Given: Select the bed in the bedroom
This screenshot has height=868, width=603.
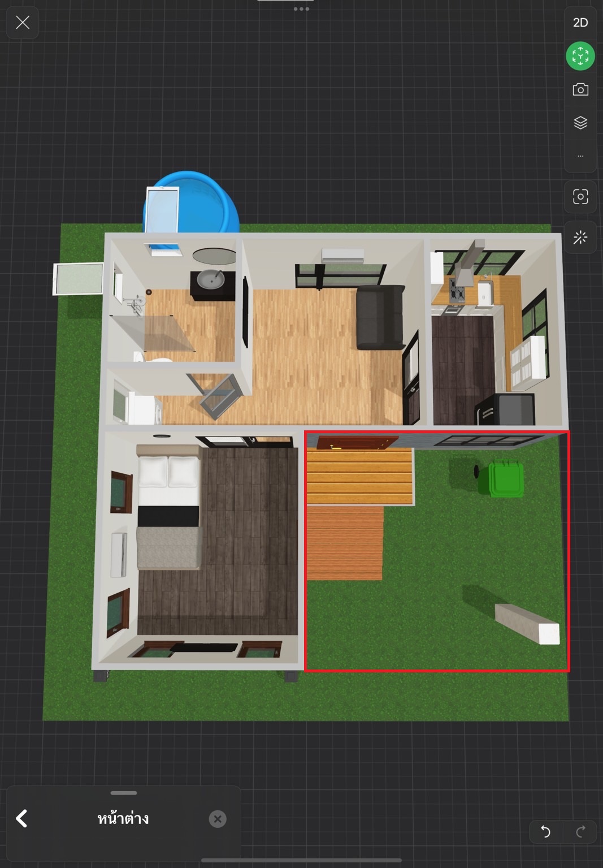Looking at the screenshot, I should click(x=169, y=506).
